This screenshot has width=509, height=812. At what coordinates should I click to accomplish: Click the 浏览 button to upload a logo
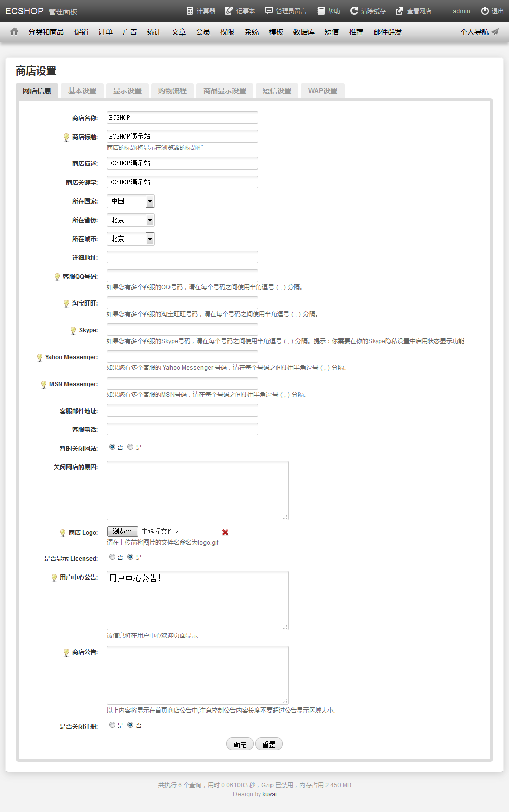point(122,531)
